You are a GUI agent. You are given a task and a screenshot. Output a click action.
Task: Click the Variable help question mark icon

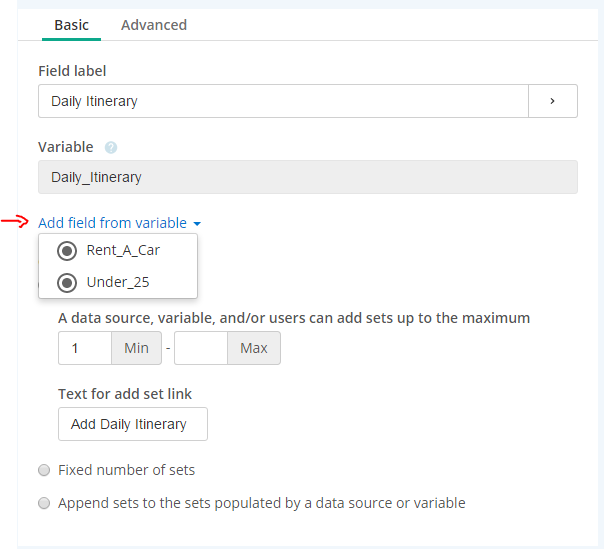[111, 148]
